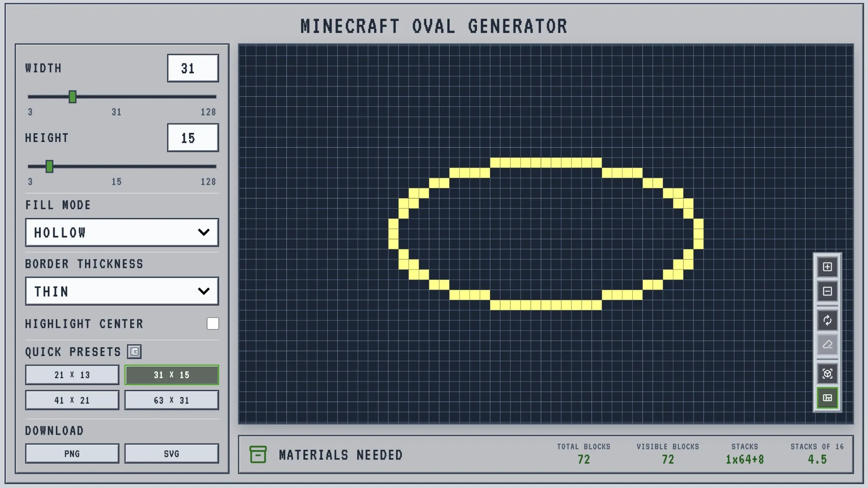Choose the 63 x 31 preset
Image resolution: width=868 pixels, height=488 pixels.
(x=171, y=400)
